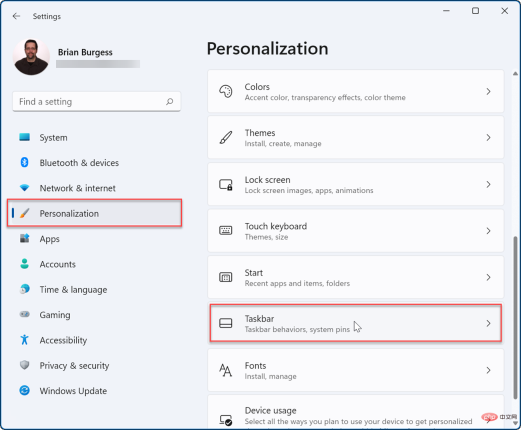The width and height of the screenshot is (521, 430).
Task: Open Start recent apps settings
Action: tap(356, 277)
